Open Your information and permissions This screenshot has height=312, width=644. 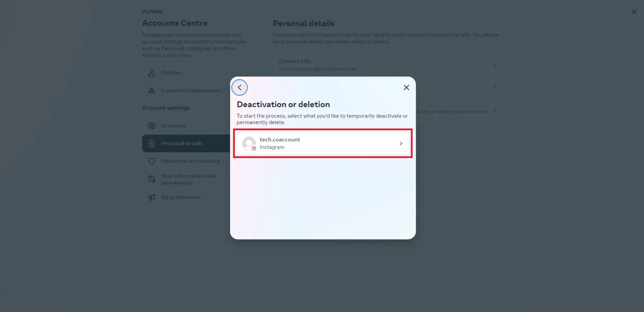(x=188, y=179)
